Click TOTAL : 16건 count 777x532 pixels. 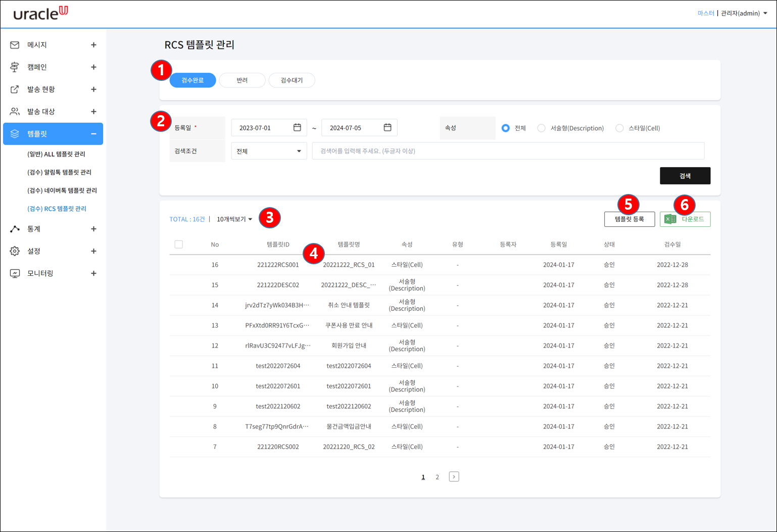point(187,219)
